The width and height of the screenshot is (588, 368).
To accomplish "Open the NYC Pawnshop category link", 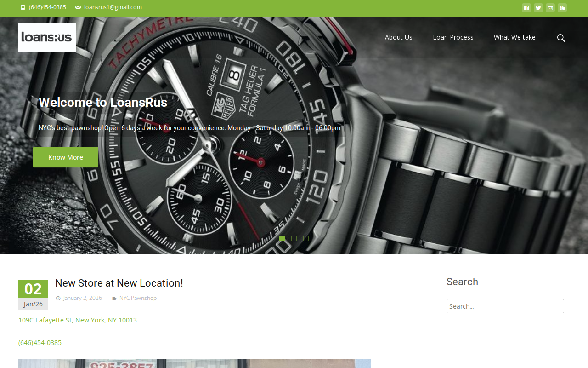I will click(138, 298).
